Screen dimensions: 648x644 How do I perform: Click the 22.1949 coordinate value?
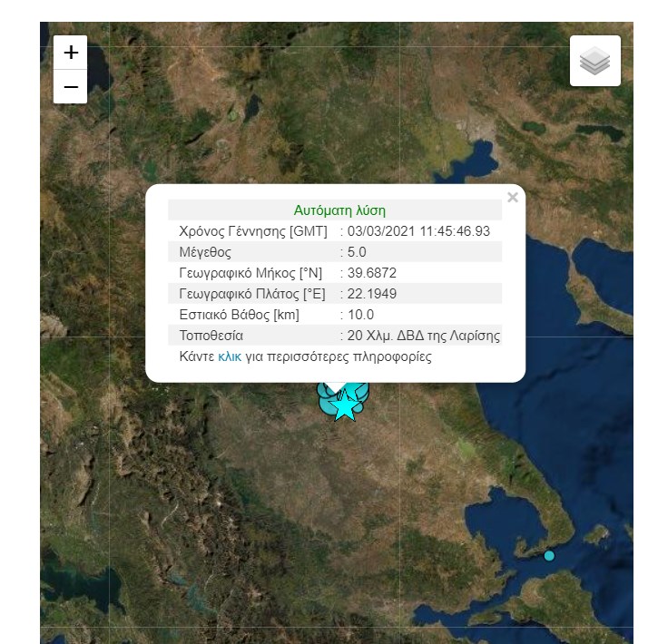point(372,294)
